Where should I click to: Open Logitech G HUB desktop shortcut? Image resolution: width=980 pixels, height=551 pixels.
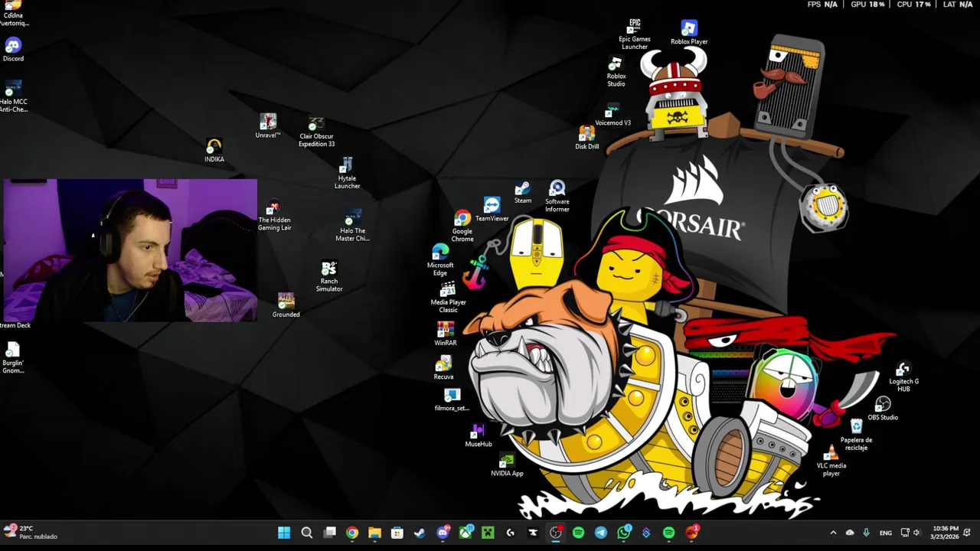pyautogui.click(x=903, y=377)
